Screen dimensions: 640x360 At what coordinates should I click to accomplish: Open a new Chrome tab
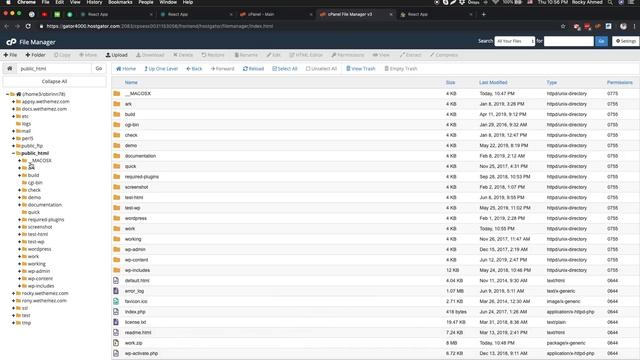coord(484,14)
